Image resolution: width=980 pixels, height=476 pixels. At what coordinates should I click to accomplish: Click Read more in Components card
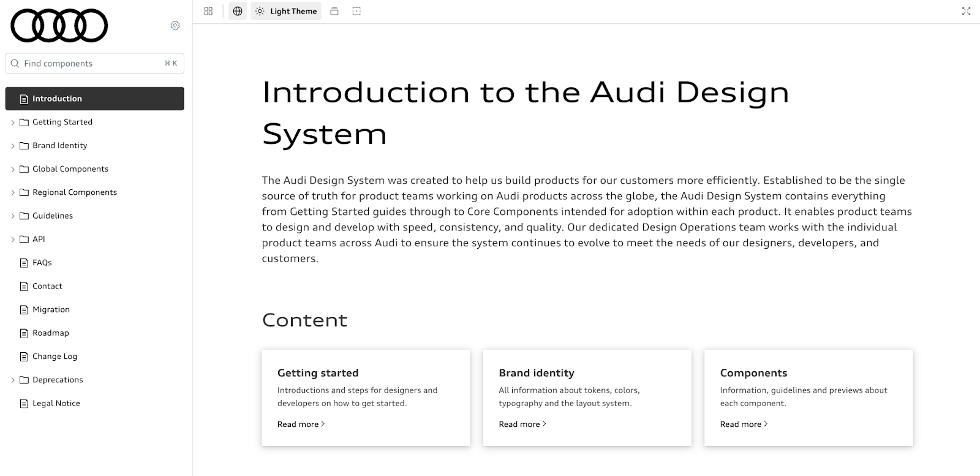click(x=744, y=424)
